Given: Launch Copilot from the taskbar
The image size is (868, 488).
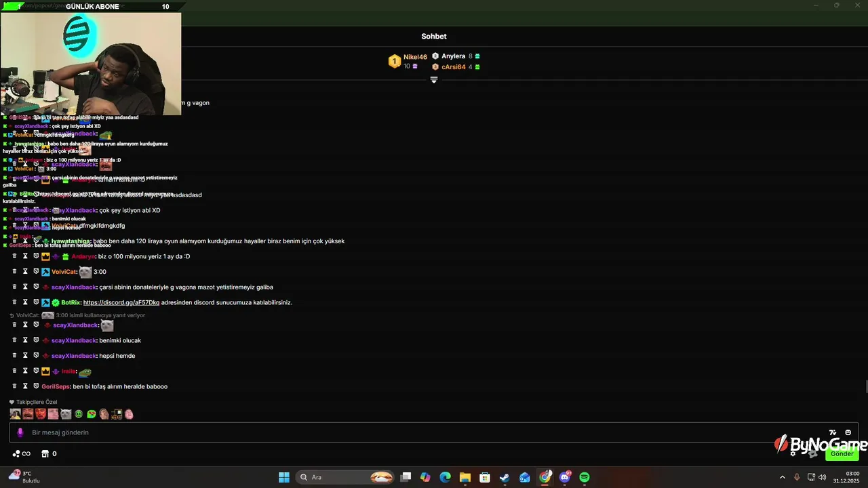Looking at the screenshot, I should tap(425, 477).
